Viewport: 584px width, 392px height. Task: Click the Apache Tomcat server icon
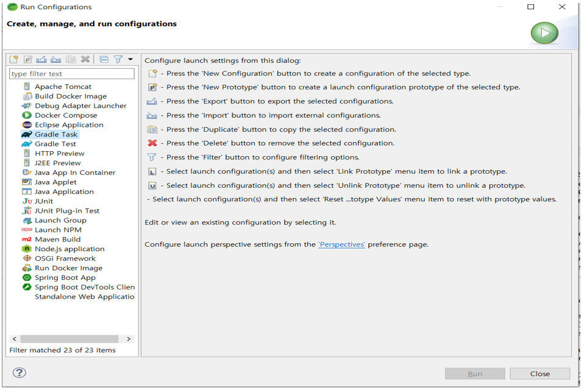pos(27,87)
